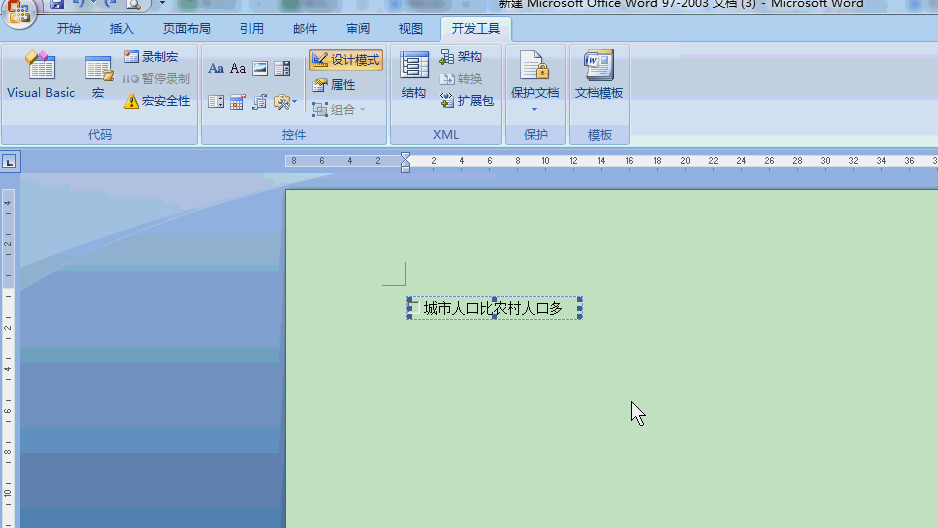Click the 架构 schema button
Viewport: 938px width, 528px height.
461,57
